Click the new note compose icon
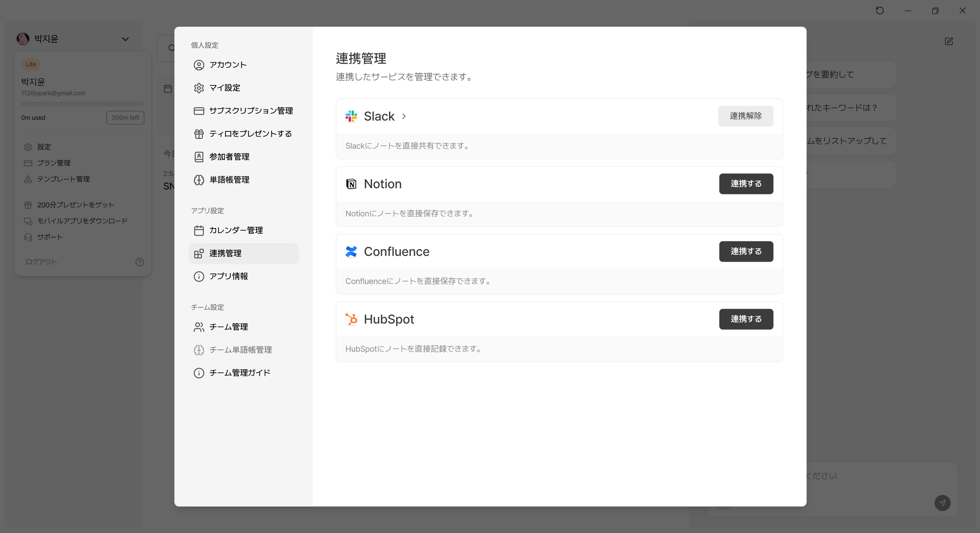Viewport: 980px width, 533px height. pos(948,41)
